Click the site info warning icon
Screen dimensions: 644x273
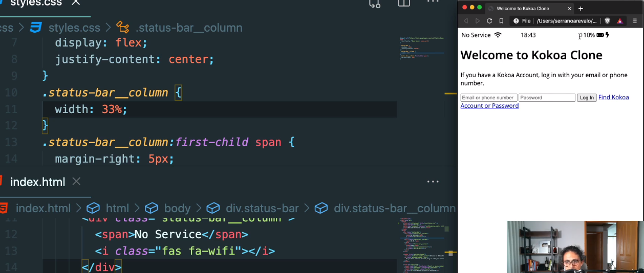(x=516, y=21)
